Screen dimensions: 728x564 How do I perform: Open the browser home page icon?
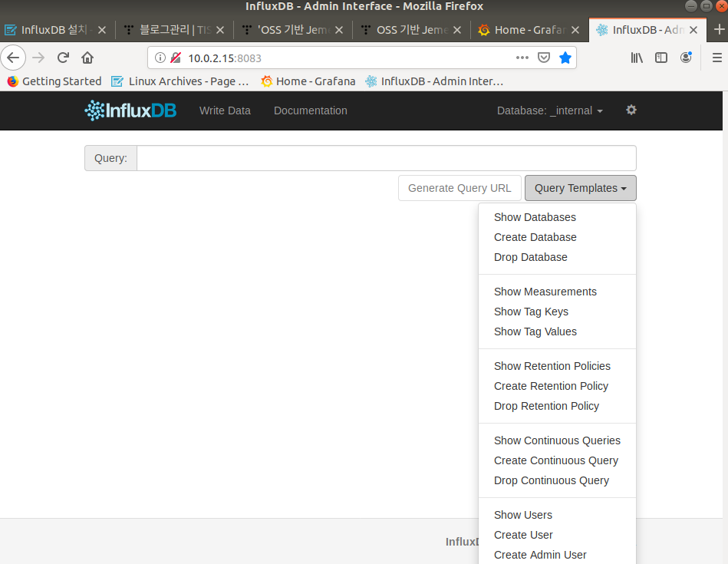click(x=87, y=58)
